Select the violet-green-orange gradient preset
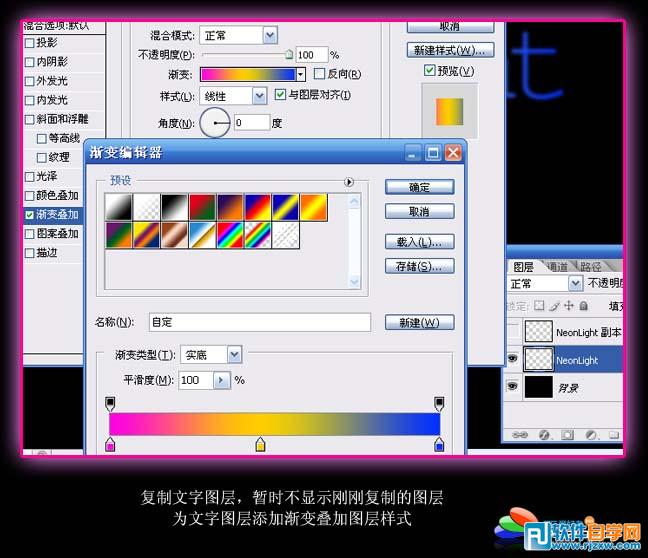Image resolution: width=648 pixels, height=558 pixels. tap(119, 235)
